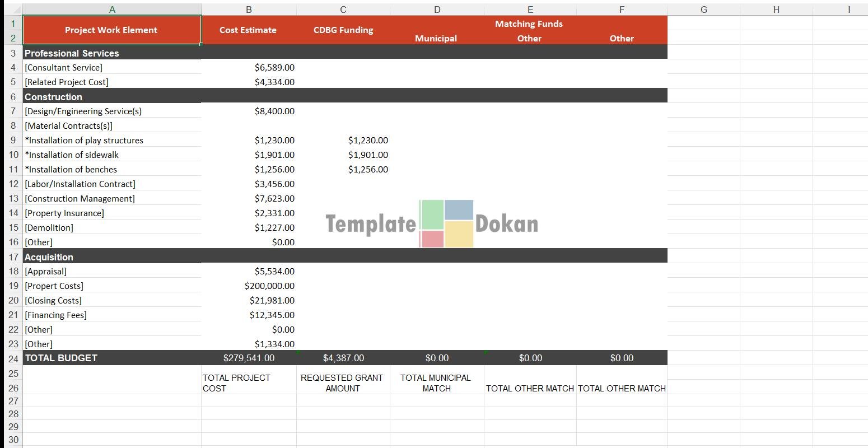
Task: Select the TOTAL MUNICIPAL MATCH label
Action: 436,383
